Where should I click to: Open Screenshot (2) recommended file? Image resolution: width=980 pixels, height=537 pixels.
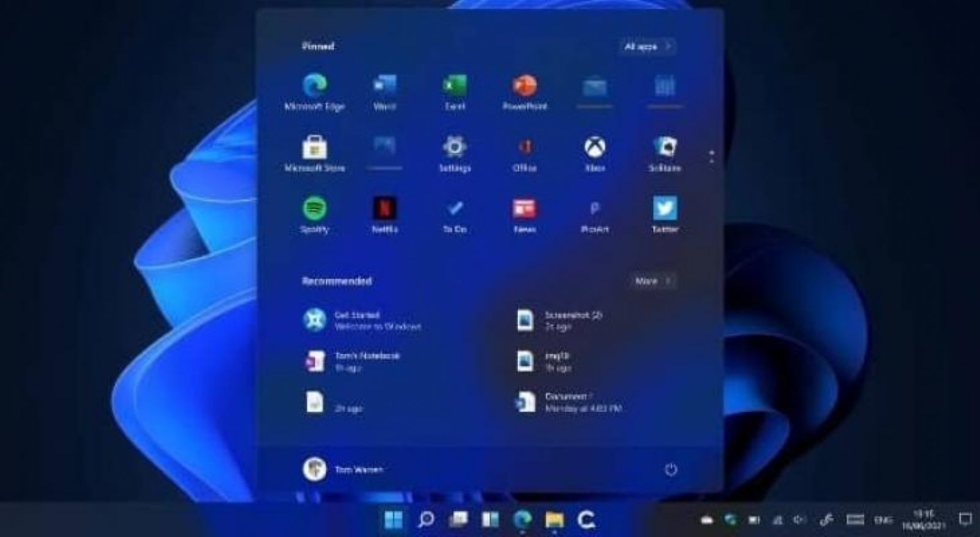click(559, 320)
